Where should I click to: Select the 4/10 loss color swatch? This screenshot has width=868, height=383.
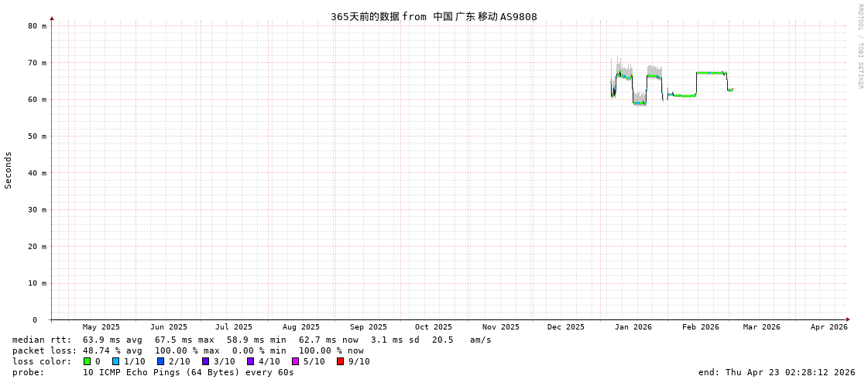(x=251, y=361)
